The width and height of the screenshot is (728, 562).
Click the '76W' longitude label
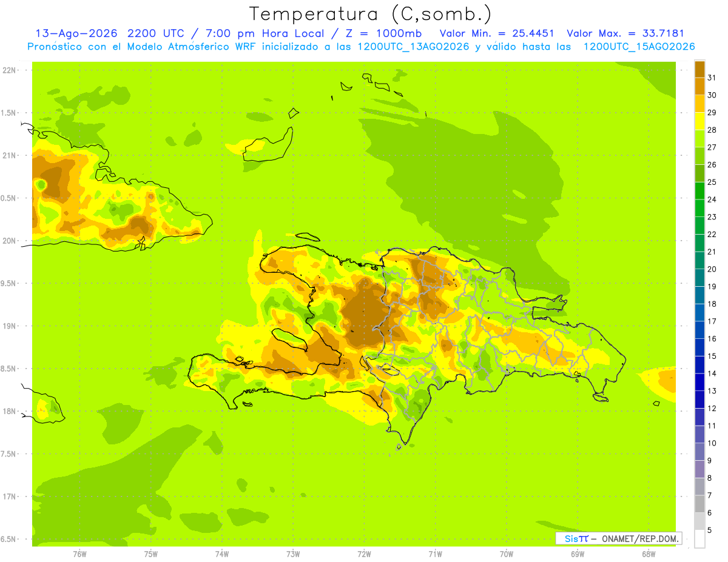pos(79,554)
